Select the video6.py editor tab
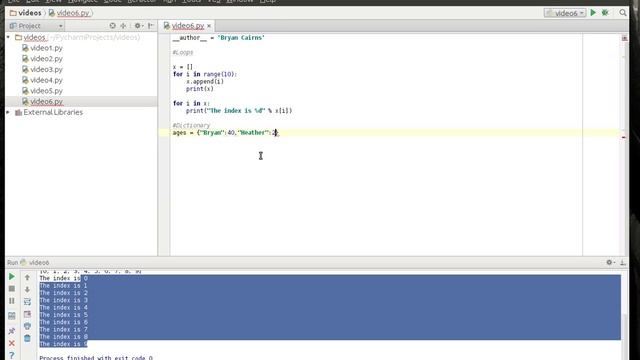Screen dimensions: 640x360 [x=187, y=26]
